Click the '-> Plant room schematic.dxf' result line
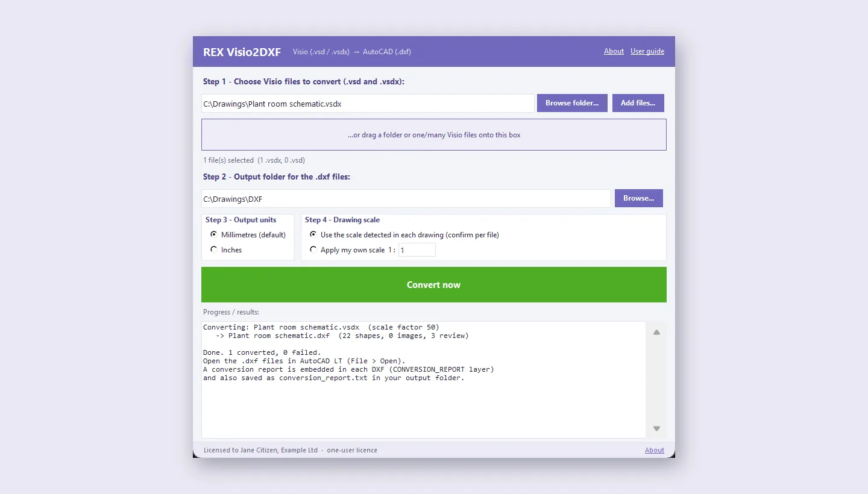Screen dimensions: 868x494 coord(342,336)
